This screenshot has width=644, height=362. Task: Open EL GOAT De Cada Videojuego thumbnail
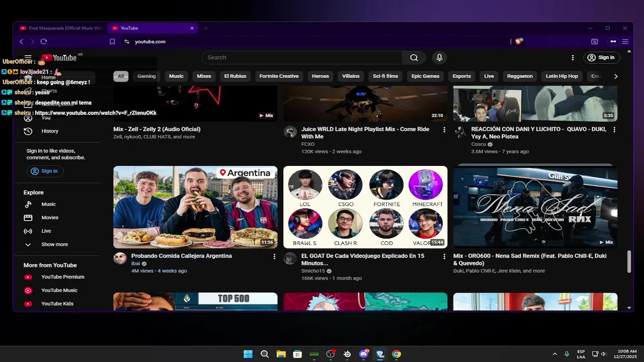click(x=365, y=207)
